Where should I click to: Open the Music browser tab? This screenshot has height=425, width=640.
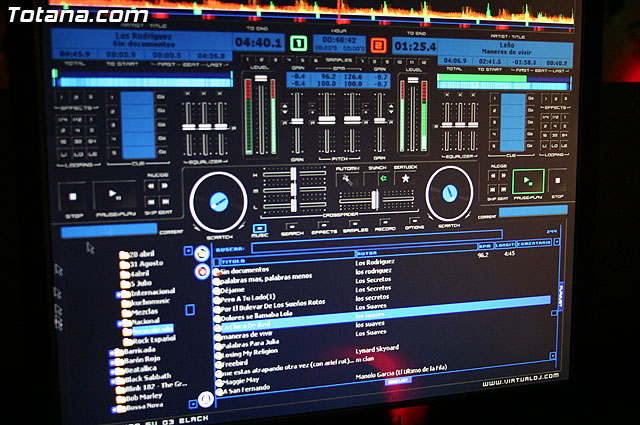pos(260,229)
